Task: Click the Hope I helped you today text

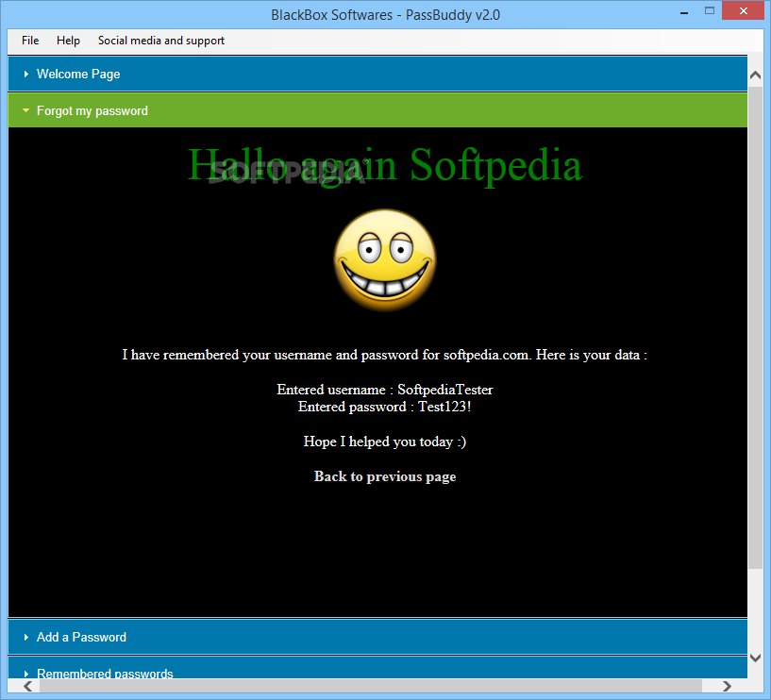Action: (385, 442)
